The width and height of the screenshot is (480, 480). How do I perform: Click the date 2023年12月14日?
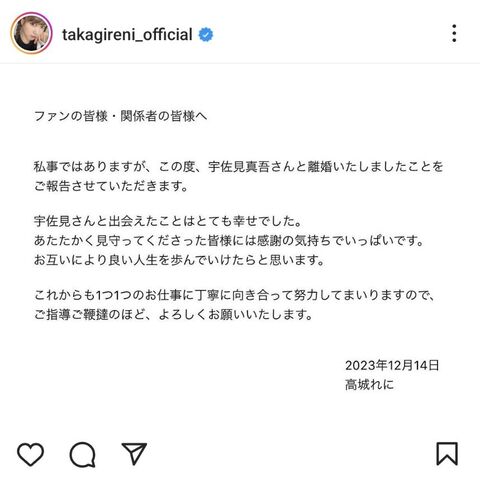[392, 366]
